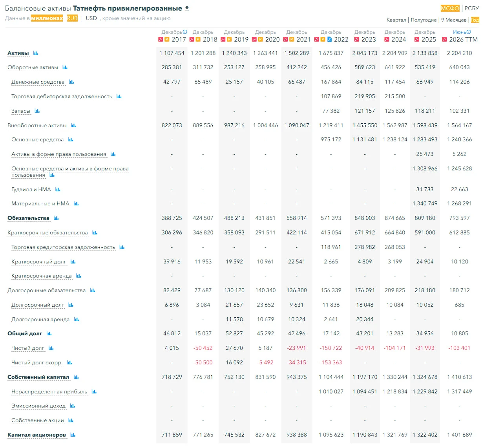This screenshot has height=448, width=482.
Task: Click the Торговая дебиторская задолженность label
Action: tap(62, 96)
